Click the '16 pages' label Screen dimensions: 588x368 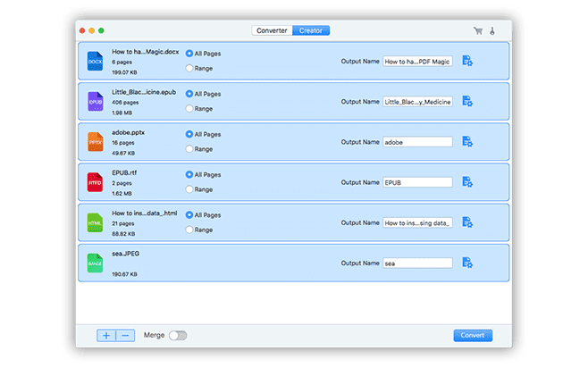(123, 143)
